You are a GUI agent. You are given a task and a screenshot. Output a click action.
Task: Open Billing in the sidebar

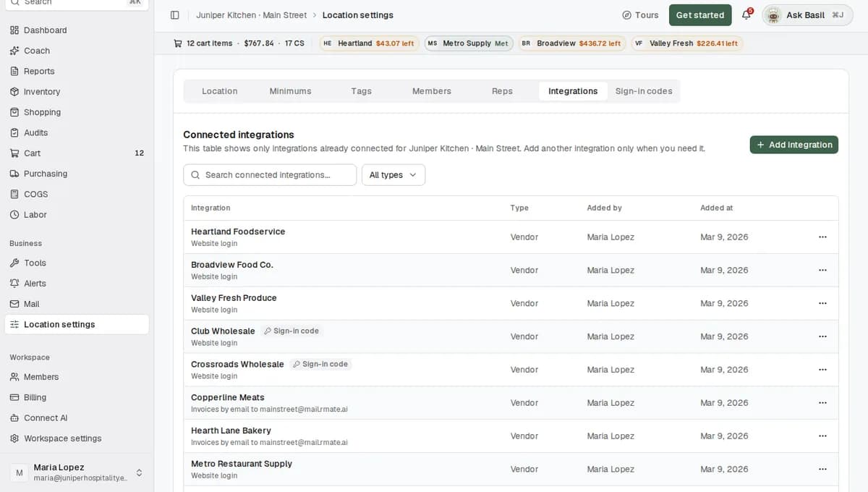click(x=77, y=397)
